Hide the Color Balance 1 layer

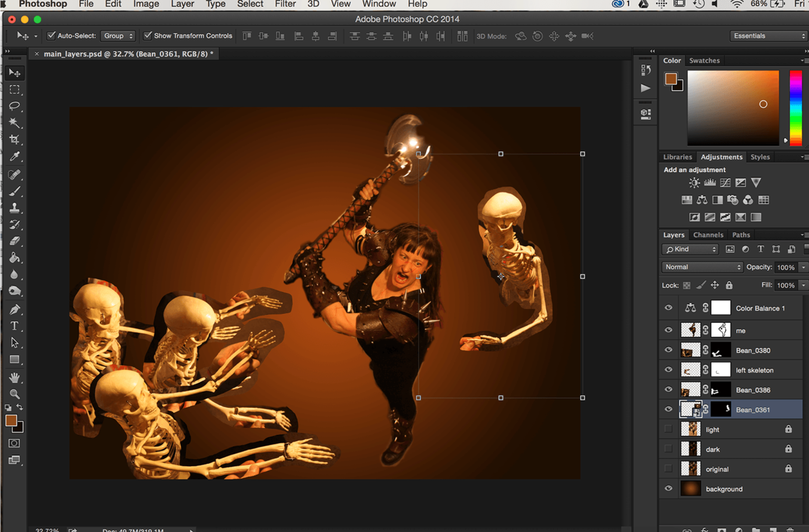668,308
